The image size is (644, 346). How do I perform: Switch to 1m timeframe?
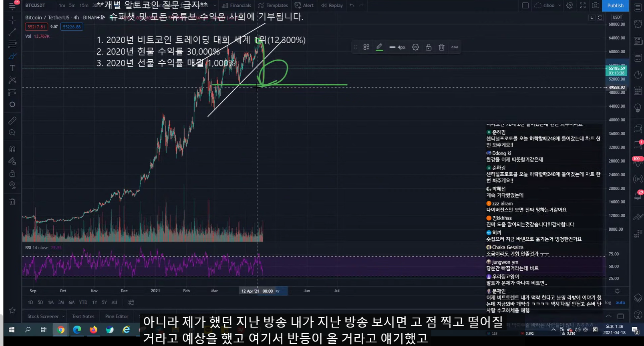[62, 6]
